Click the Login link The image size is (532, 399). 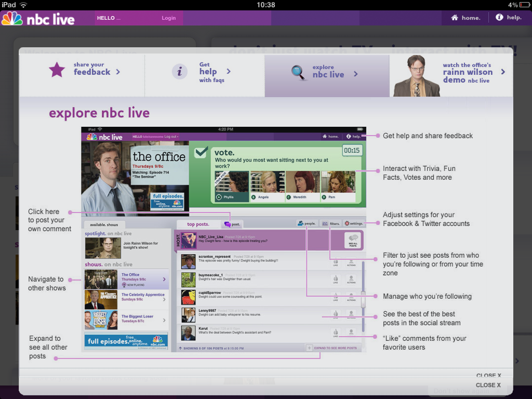click(x=169, y=18)
